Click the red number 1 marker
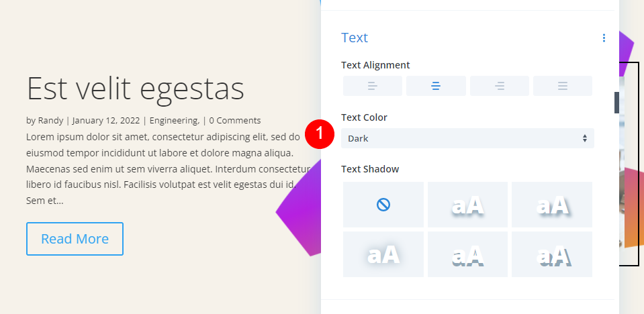Image resolution: width=644 pixels, height=314 pixels. 320,133
